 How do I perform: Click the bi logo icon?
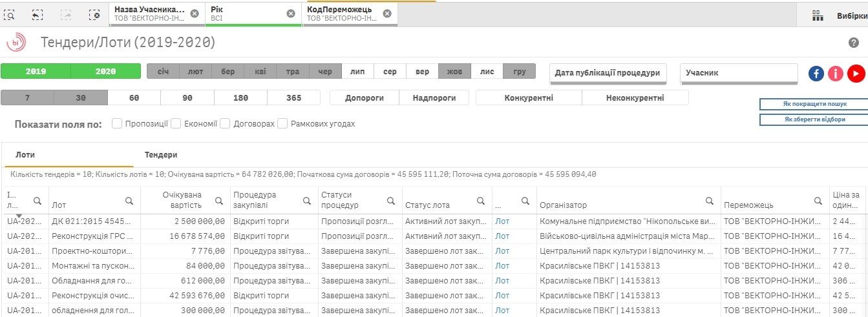click(x=16, y=43)
